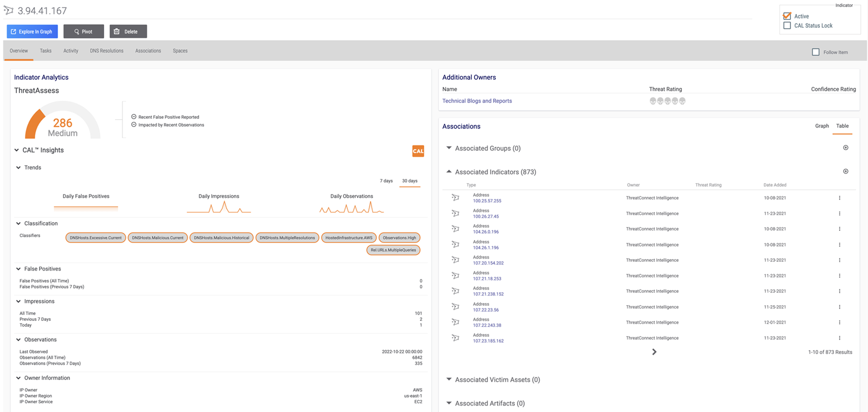Click the orange CAL logo icon
This screenshot has height=412, width=868.
click(x=418, y=151)
